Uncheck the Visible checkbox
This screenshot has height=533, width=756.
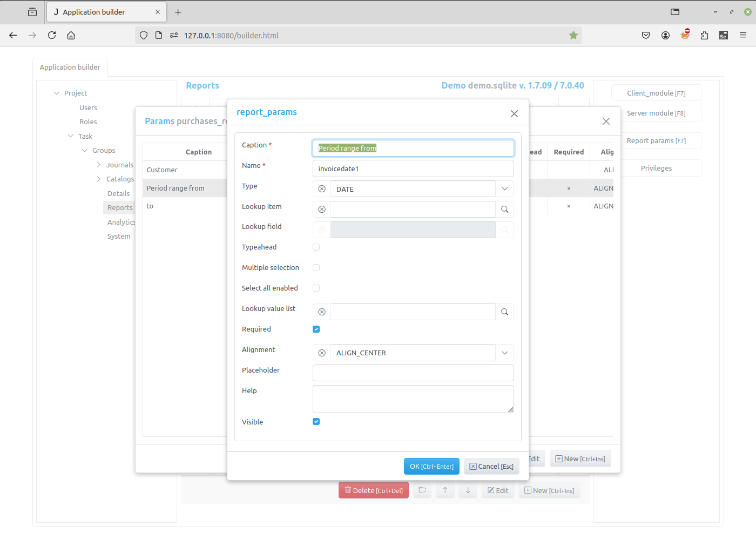(316, 422)
